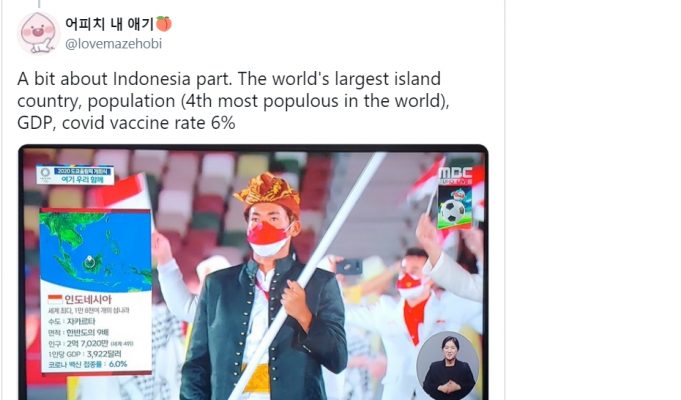Click the Southeast Asia map graphic
The height and width of the screenshot is (400, 681).
pyautogui.click(x=96, y=251)
